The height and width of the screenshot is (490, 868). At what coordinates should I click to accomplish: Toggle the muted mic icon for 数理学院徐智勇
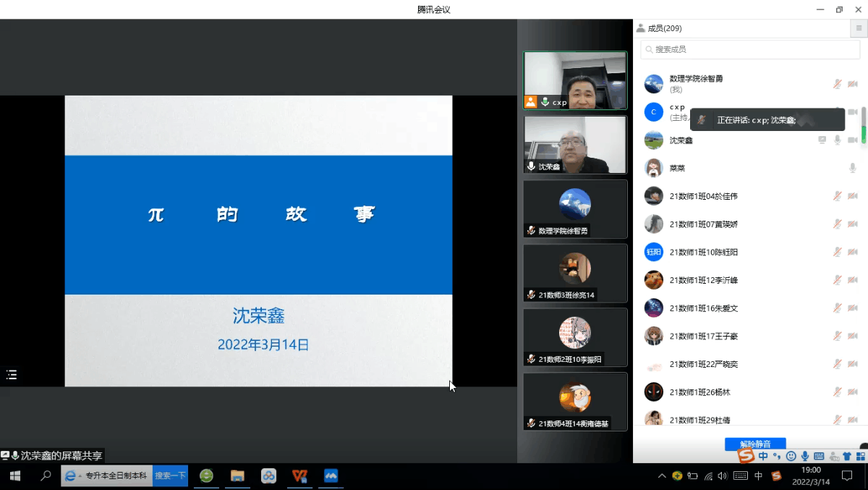[x=838, y=84]
